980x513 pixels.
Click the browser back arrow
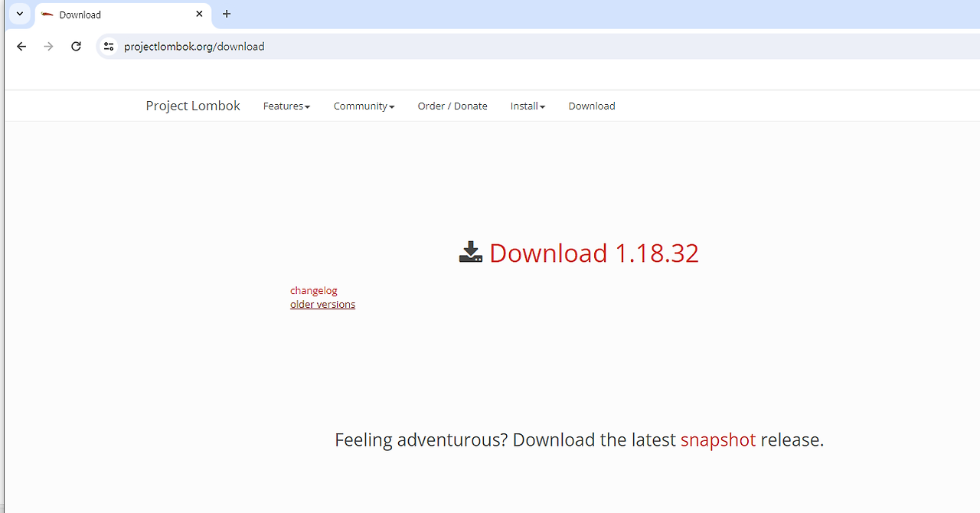21,46
